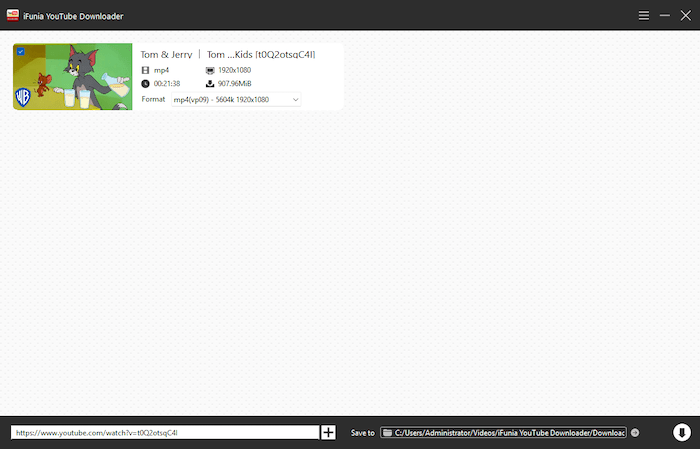Uncheck the Tom & Jerry video checkbox
Viewport: 700px width, 449px height.
click(x=21, y=51)
